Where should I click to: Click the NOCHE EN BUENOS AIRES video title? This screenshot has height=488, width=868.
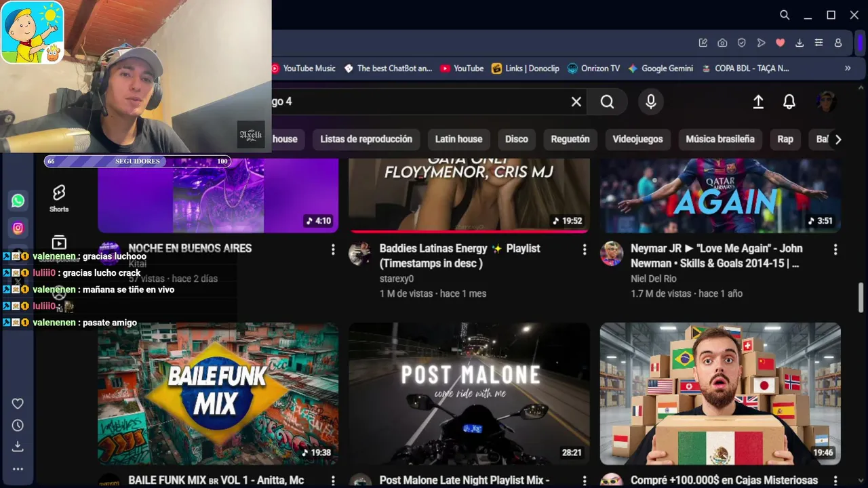pyautogui.click(x=190, y=249)
